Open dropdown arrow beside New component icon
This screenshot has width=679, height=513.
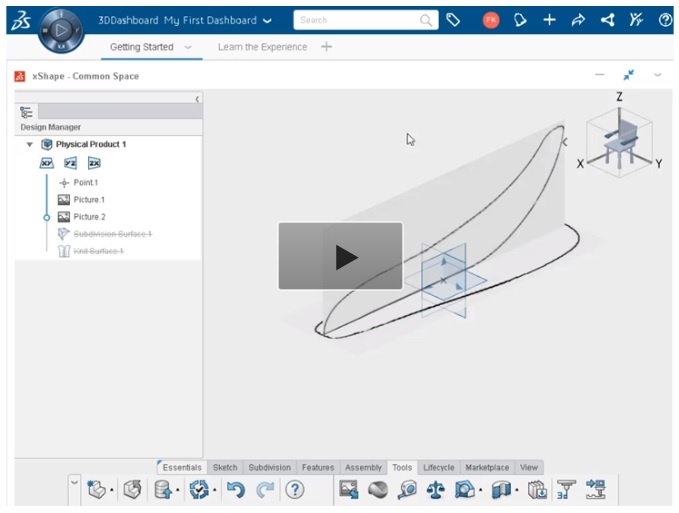(x=112, y=490)
